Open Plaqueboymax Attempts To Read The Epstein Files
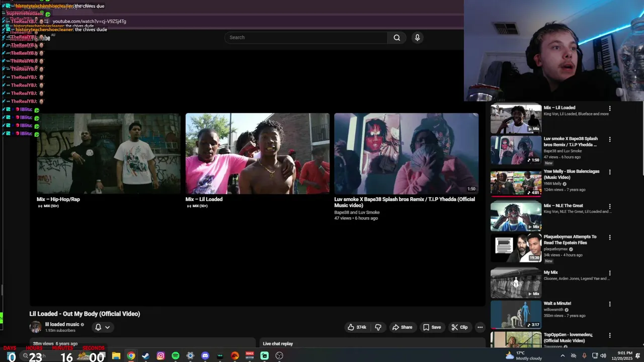644x362 pixels. [x=570, y=240]
